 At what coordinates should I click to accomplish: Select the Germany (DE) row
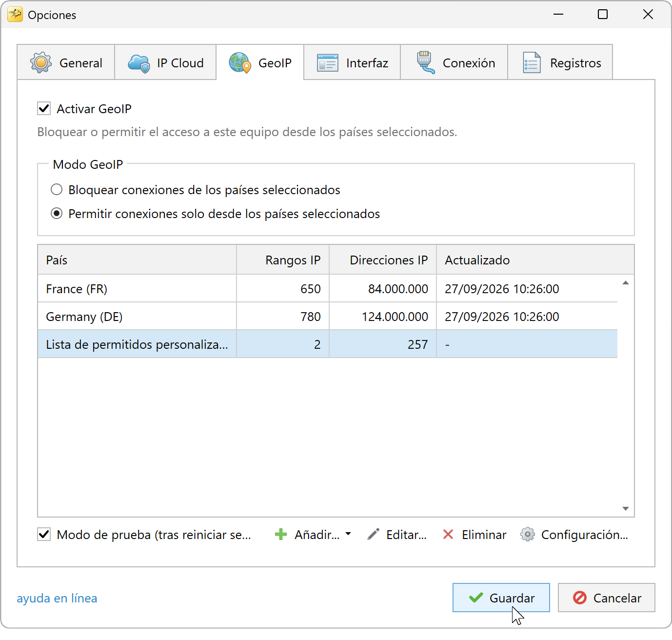pyautogui.click(x=328, y=317)
